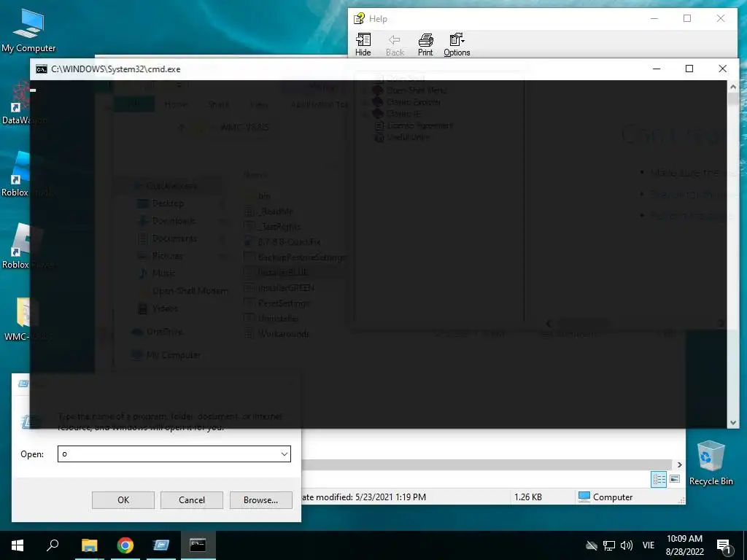Viewport: 747px width, 560px height.
Task: Open the My Computer desktop icon
Action: pyautogui.click(x=28, y=31)
